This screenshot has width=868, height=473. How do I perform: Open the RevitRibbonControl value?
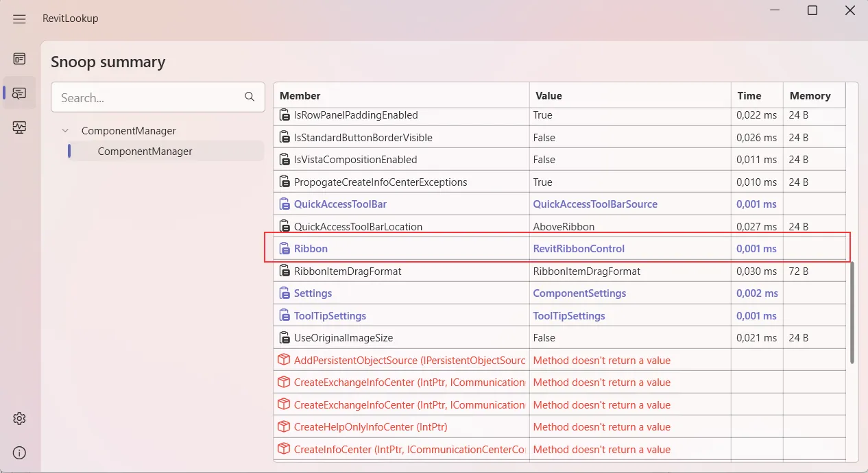point(579,249)
